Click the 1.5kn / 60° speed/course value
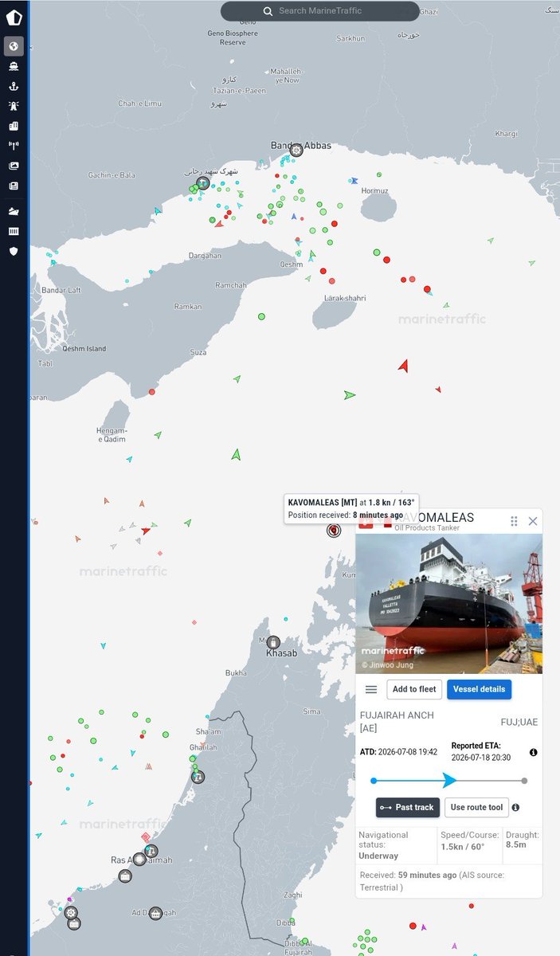The height and width of the screenshot is (956, 560). (x=463, y=846)
